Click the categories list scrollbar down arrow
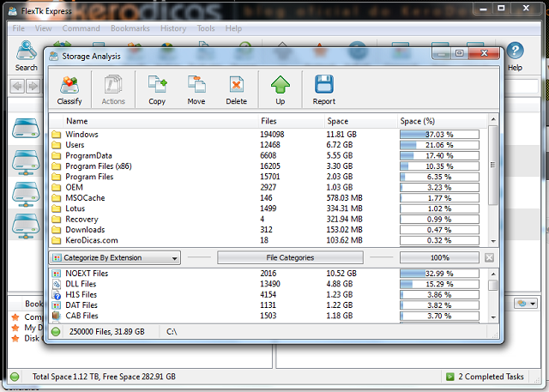The height and width of the screenshot is (392, 549). [x=493, y=317]
